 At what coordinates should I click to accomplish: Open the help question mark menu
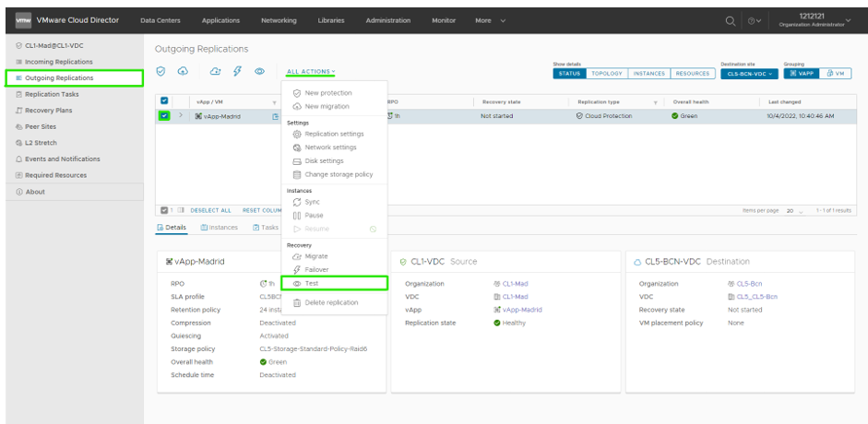tap(754, 21)
